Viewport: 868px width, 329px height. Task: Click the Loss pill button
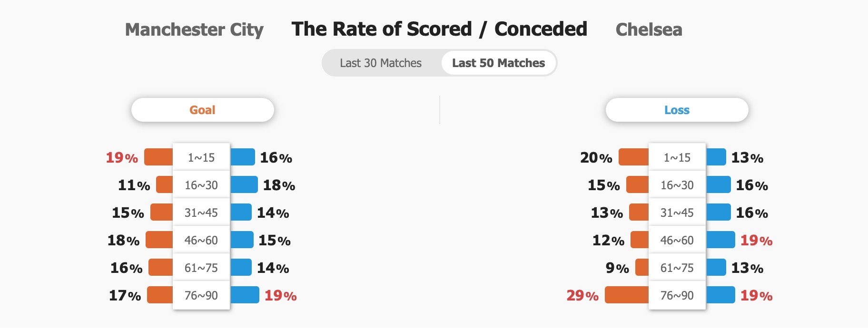676,110
